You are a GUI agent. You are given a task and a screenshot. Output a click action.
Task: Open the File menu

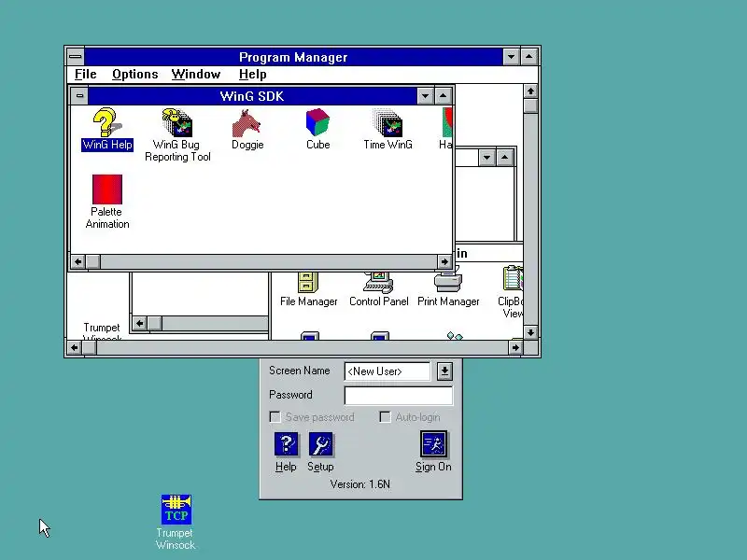pos(86,75)
